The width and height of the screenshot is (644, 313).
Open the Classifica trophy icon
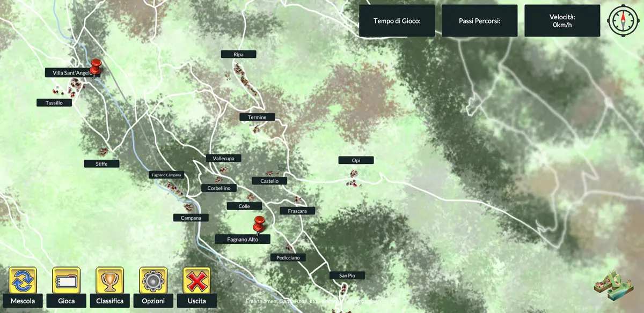(x=110, y=280)
